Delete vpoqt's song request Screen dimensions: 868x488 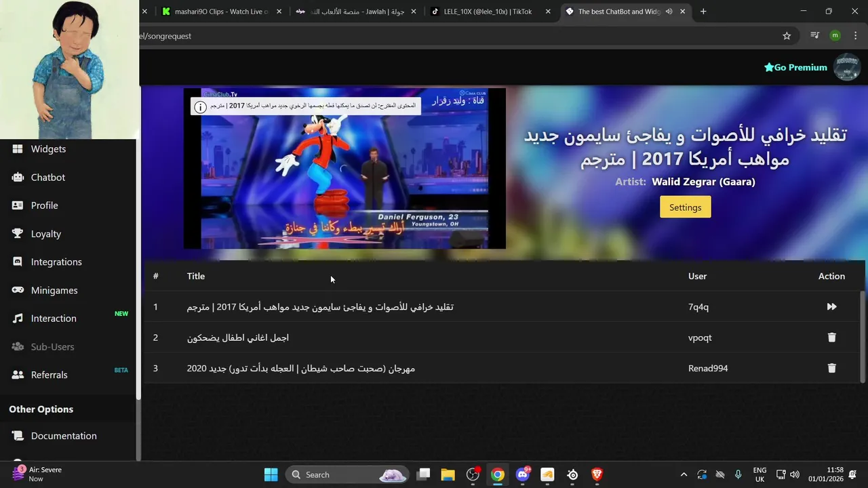(831, 338)
